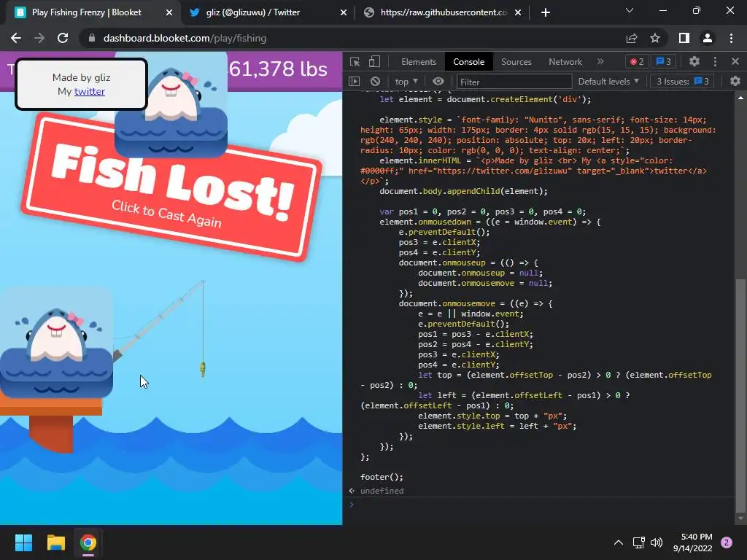This screenshot has width=747, height=560.
Task: Toggle device toolbar in DevTools
Action: pos(374,62)
